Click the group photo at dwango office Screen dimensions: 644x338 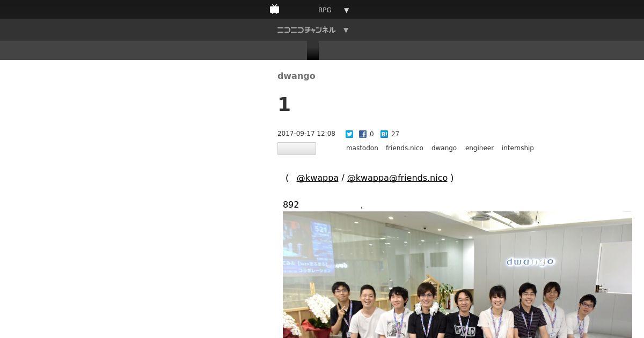457,275
